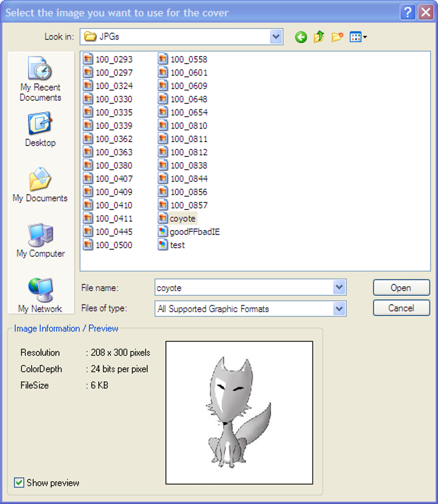This screenshot has height=504, width=438.
Task: Select the file icon of 100_0411
Action: (x=88, y=218)
